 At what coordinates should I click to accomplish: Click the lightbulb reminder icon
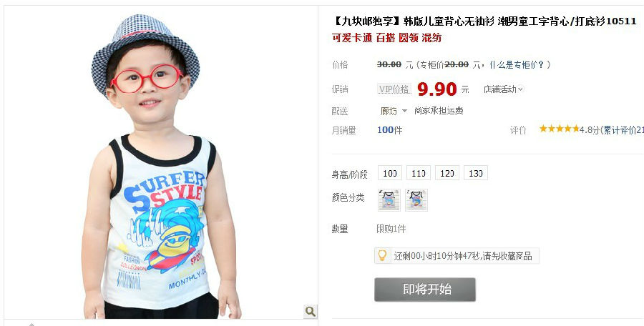point(382,255)
